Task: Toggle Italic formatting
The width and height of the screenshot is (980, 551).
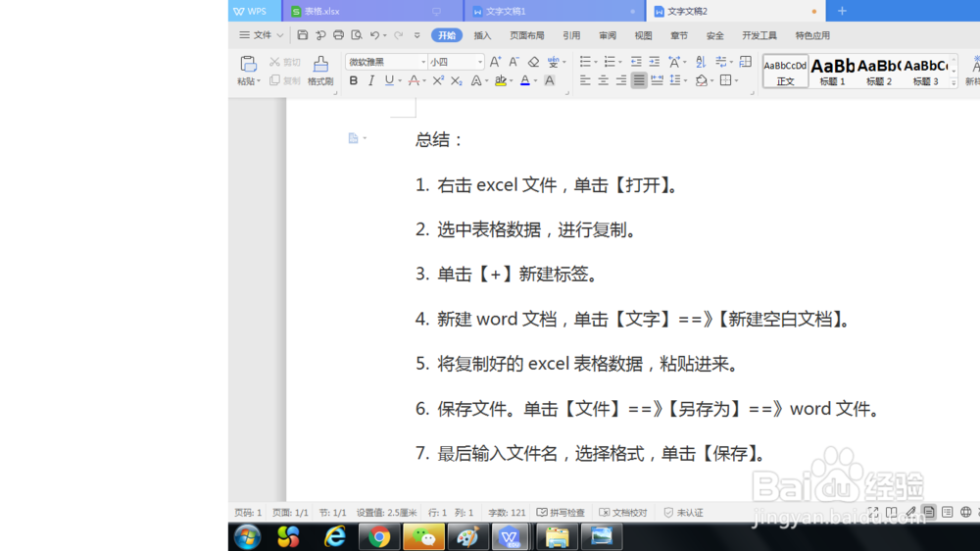Action: coord(371,80)
